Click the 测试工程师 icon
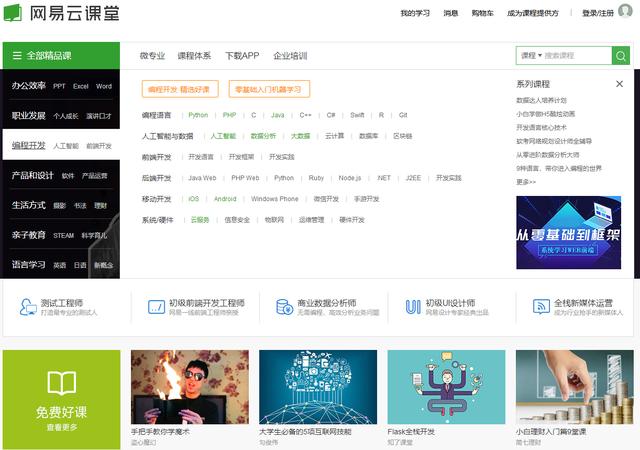The image size is (640, 450). pos(26,306)
